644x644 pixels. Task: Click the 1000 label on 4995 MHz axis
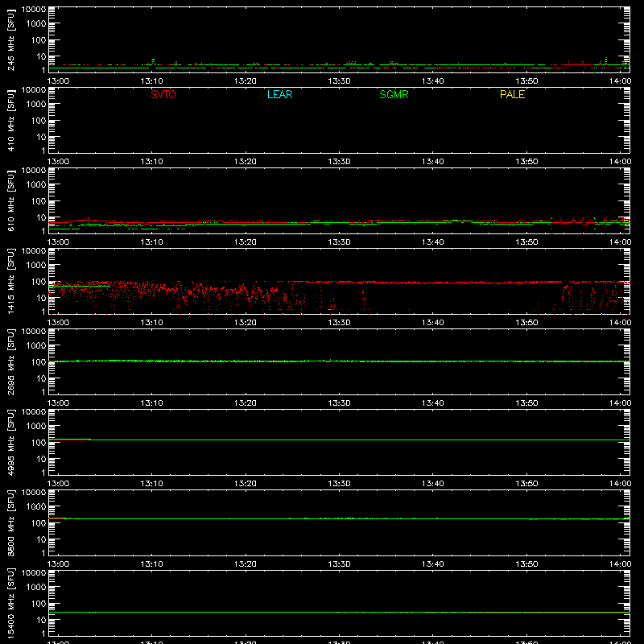pyautogui.click(x=36, y=427)
